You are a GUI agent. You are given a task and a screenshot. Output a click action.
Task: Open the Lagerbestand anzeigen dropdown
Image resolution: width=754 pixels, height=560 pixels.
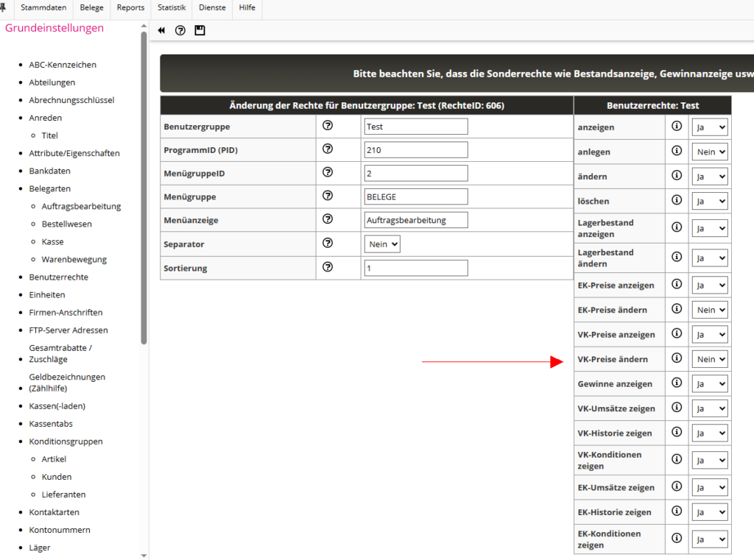pyautogui.click(x=710, y=228)
